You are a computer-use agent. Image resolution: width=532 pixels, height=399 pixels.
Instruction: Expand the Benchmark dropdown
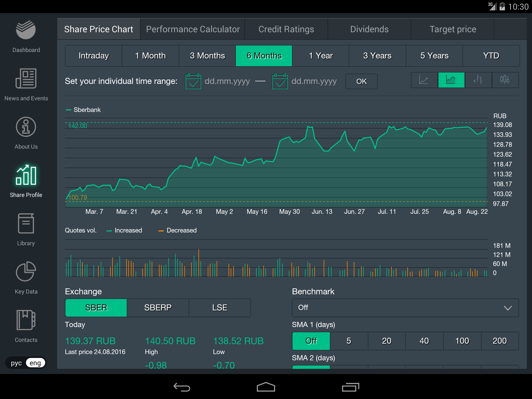pos(405,308)
